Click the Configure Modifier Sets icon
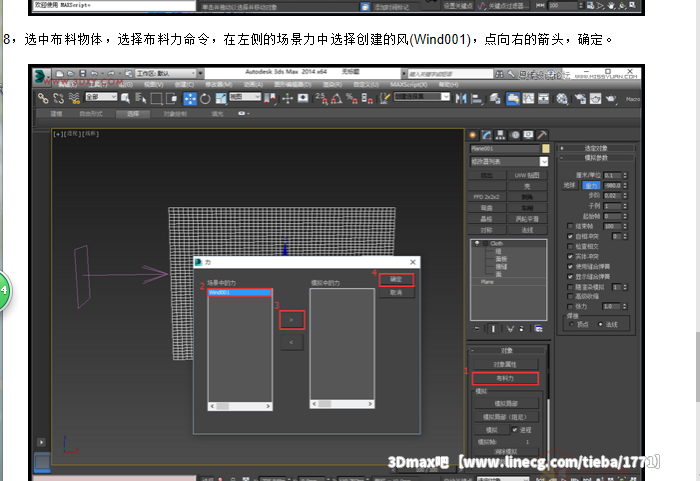 (538, 329)
